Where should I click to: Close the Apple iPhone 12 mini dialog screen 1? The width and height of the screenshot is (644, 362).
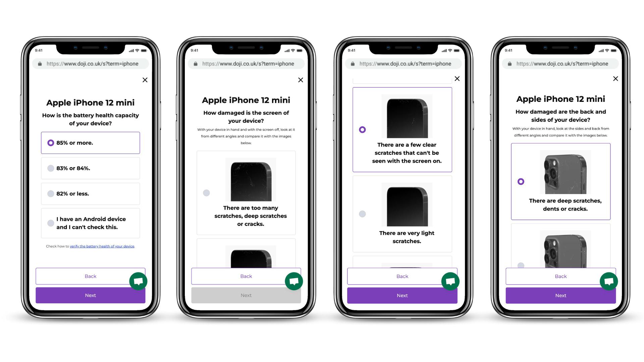145,80
